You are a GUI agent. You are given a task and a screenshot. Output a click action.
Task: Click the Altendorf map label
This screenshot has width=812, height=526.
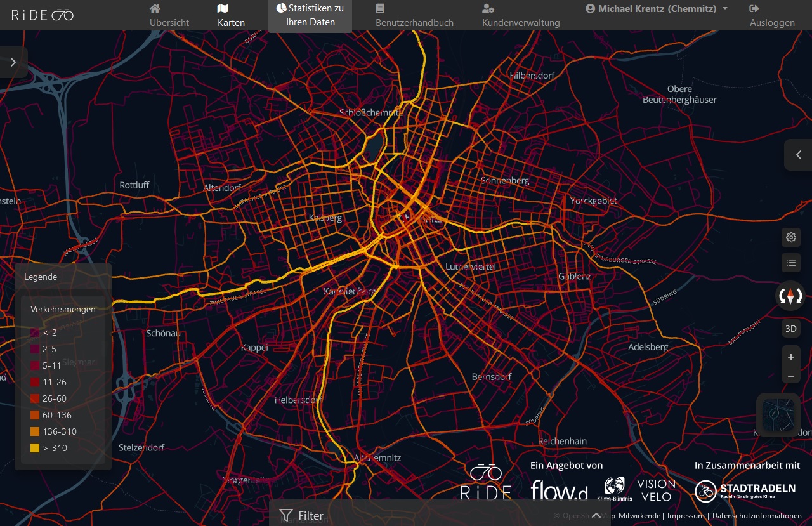(222, 188)
